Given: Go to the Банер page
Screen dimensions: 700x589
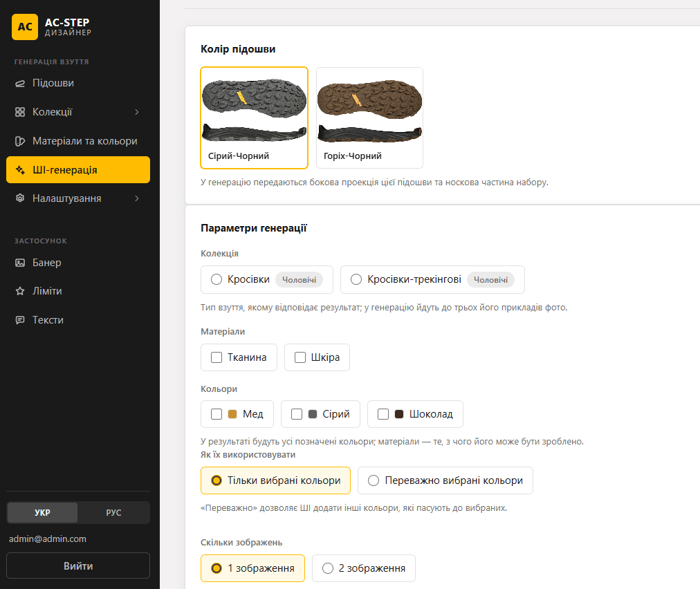Looking at the screenshot, I should [x=78, y=263].
